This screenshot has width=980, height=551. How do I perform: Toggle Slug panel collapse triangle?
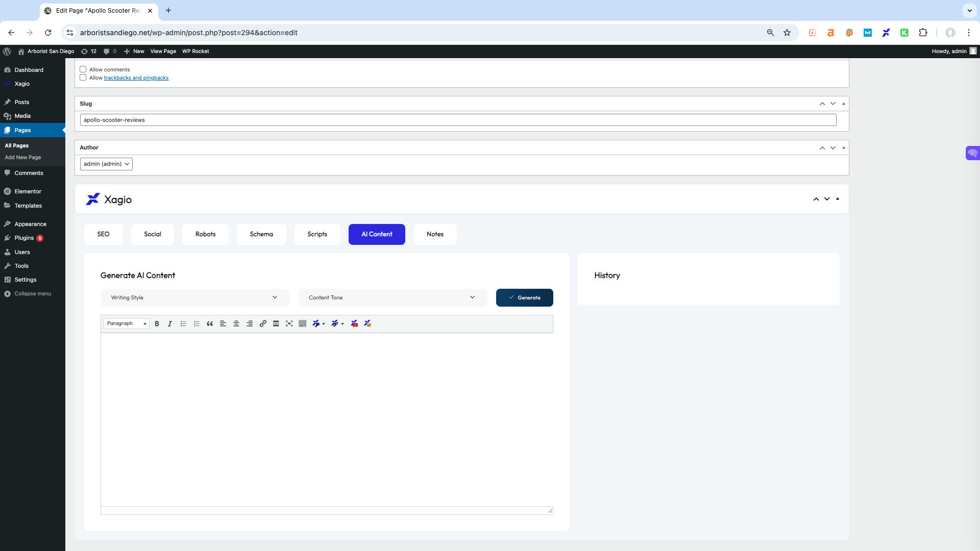[x=843, y=104]
